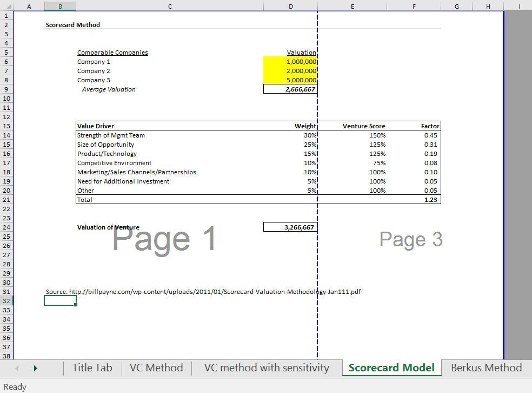Click the active cell B32
The image size is (532, 393).
coord(60,300)
